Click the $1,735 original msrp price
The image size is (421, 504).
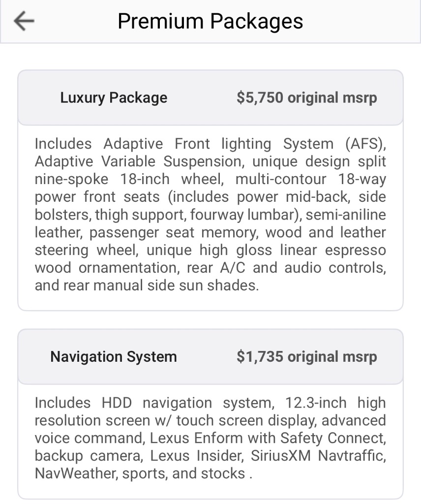tap(306, 356)
